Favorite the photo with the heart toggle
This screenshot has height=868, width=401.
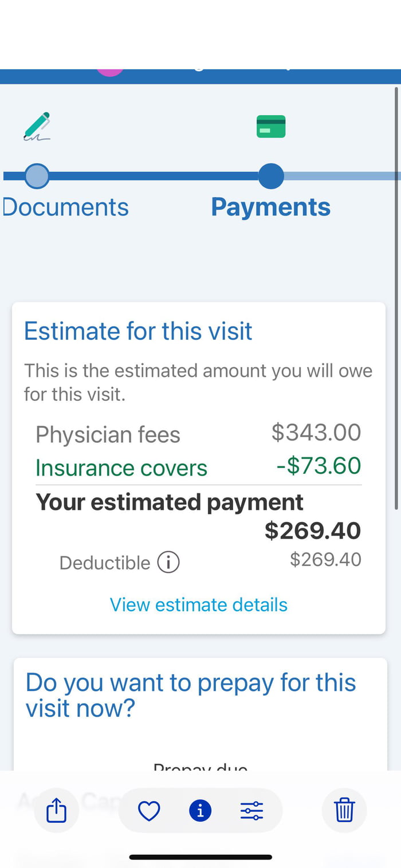(x=148, y=810)
